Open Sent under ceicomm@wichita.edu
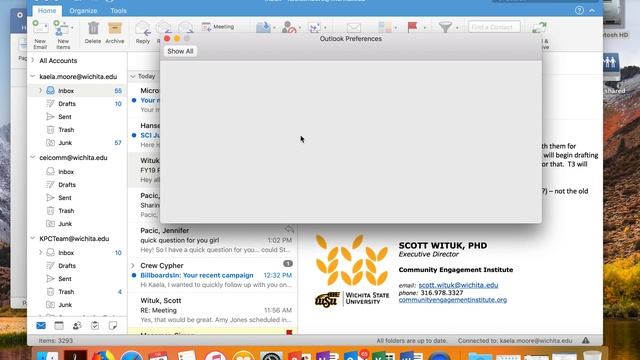 77,198
